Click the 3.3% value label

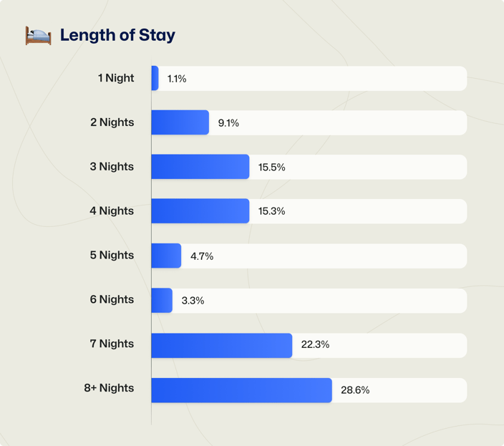tap(193, 301)
